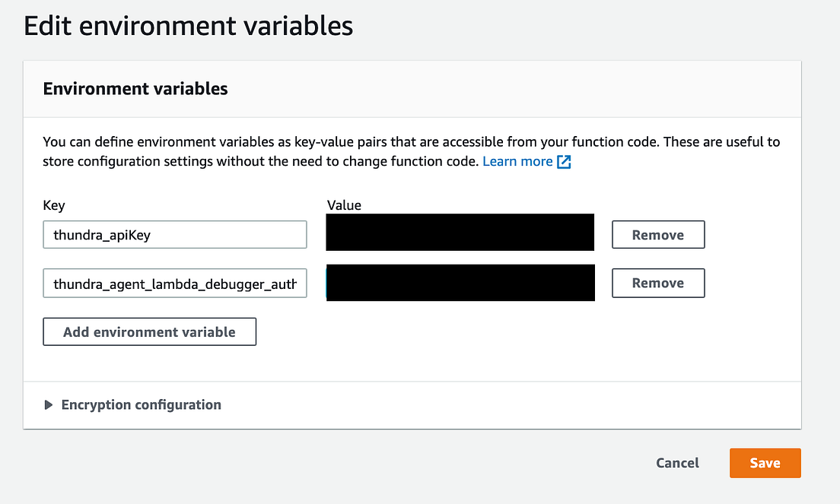This screenshot has width=840, height=504.
Task: Add a new environment variable
Action: [x=149, y=331]
